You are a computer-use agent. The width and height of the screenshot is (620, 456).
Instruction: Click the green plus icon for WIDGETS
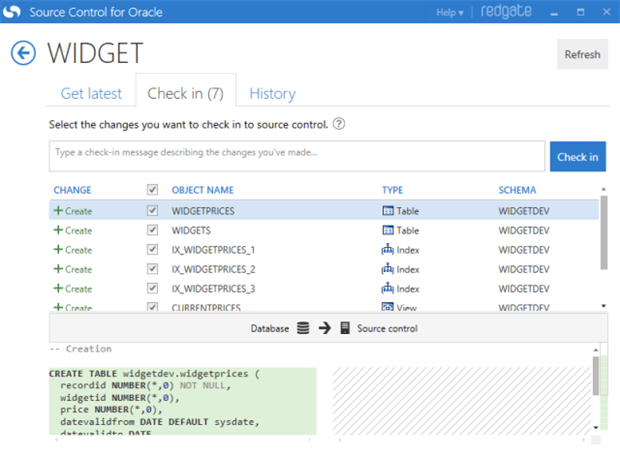point(58,230)
